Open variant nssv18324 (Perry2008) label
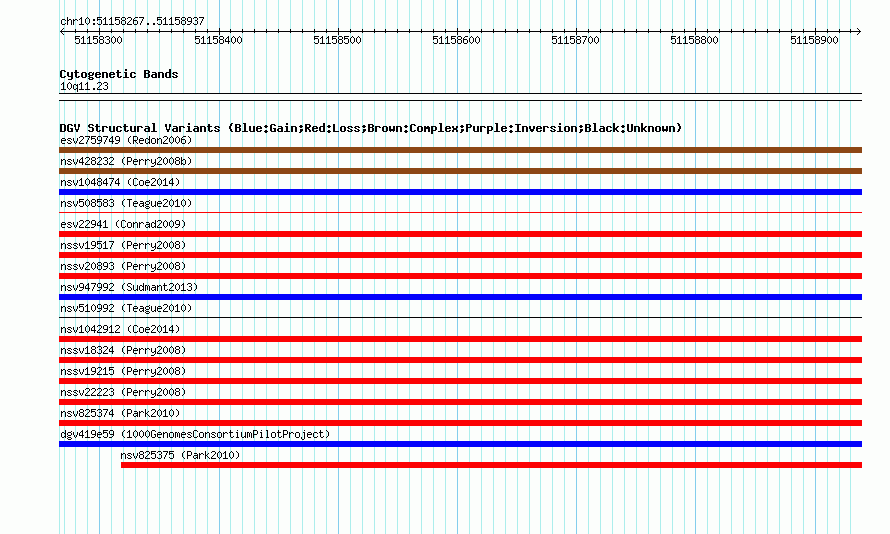 click(123, 350)
